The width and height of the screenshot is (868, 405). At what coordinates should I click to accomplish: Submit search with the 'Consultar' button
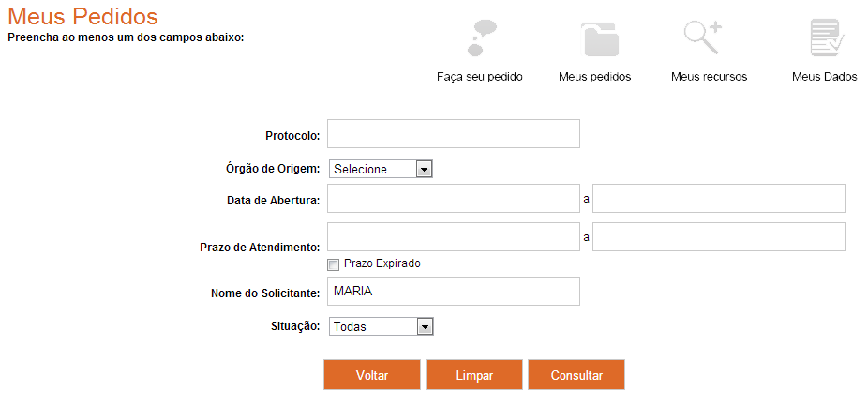(576, 375)
